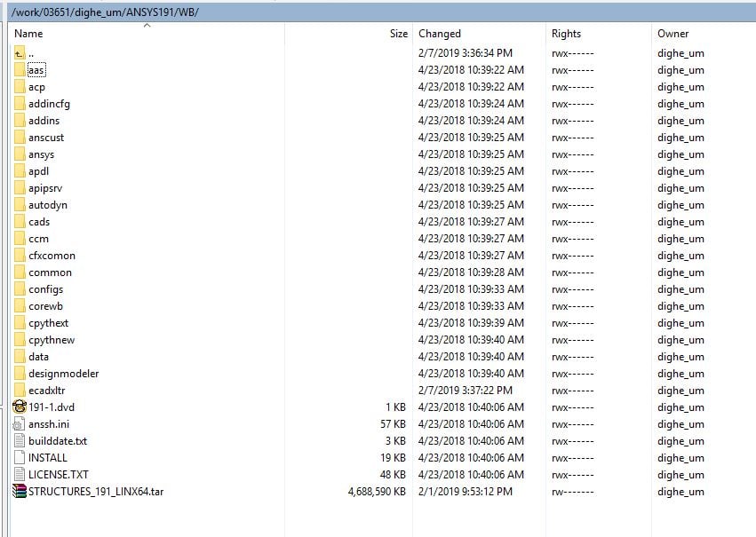Click the folder icon beside cfxcomon
Image resolution: width=756 pixels, height=537 pixels.
pos(20,256)
